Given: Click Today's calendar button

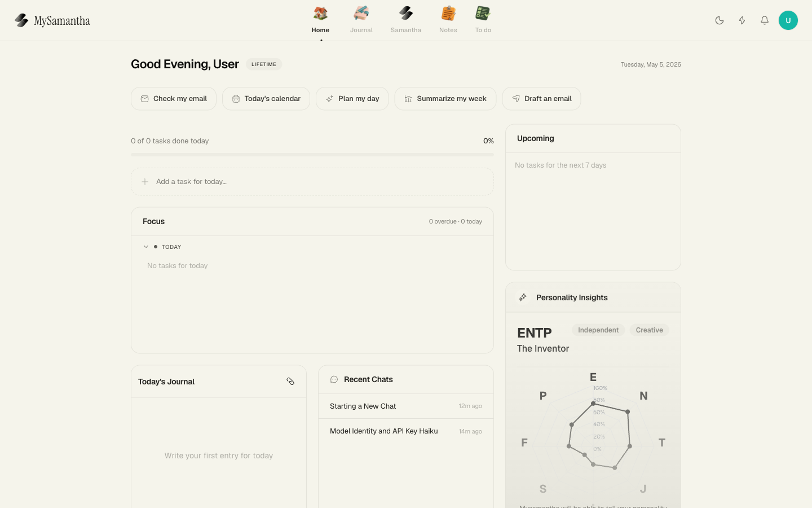Looking at the screenshot, I should pos(266,99).
